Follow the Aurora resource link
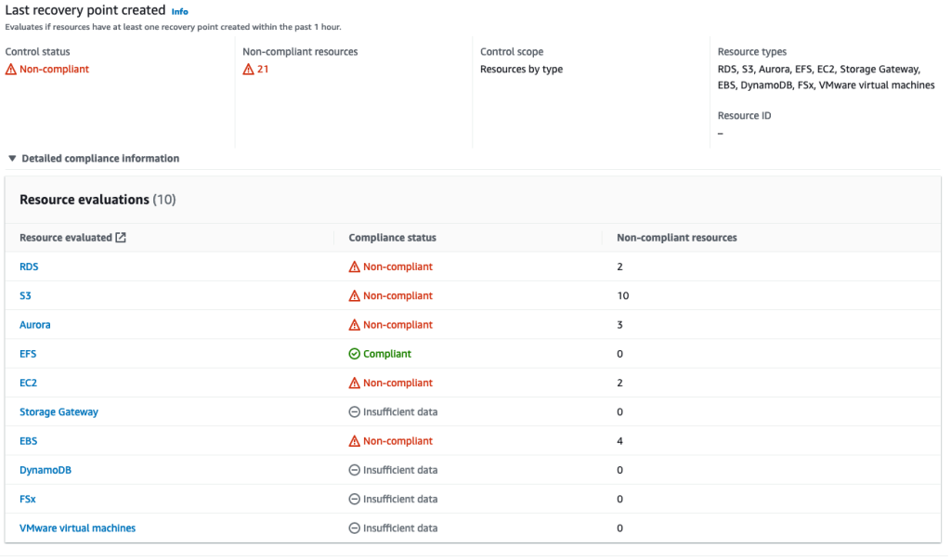Image resolution: width=951 pixels, height=560 pixels. [35, 324]
